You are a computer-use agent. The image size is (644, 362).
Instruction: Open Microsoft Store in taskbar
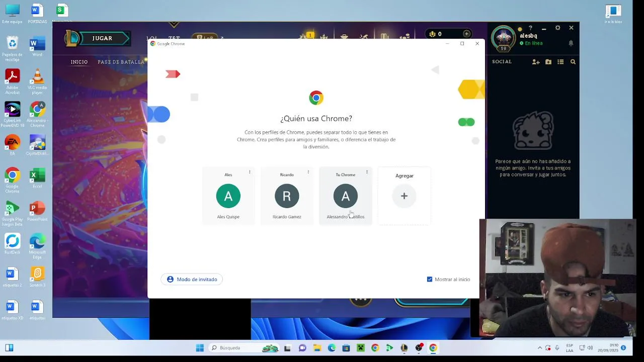tap(346, 348)
